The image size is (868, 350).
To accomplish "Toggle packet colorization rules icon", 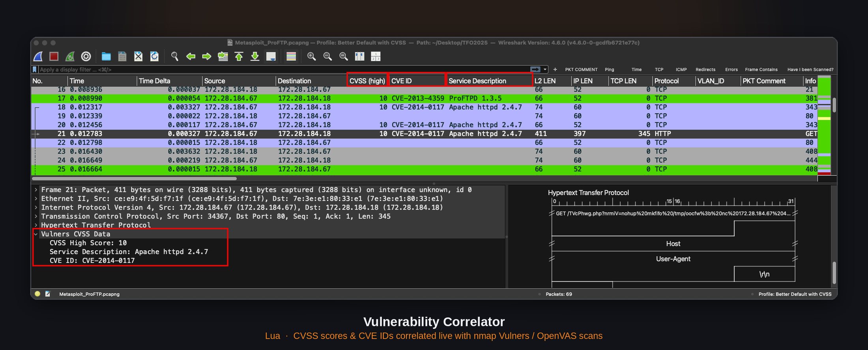I will pos(291,56).
